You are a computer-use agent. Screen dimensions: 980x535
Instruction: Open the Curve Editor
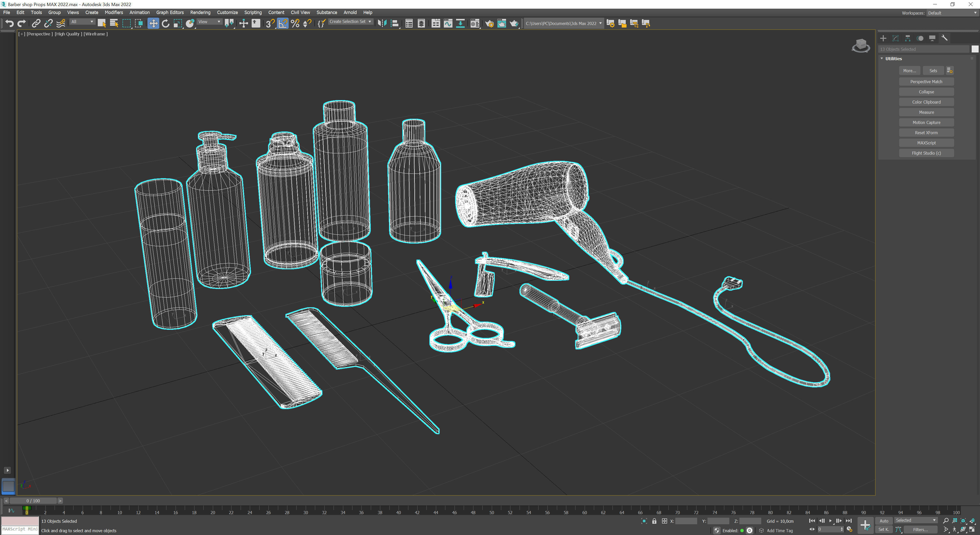[x=448, y=23]
